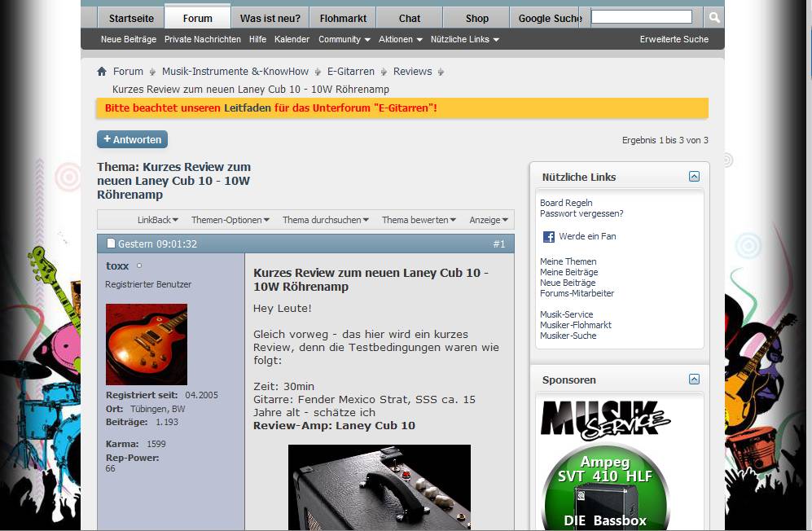The height and width of the screenshot is (531, 812).
Task: Open the Aktionen dropdown menu
Action: click(x=401, y=39)
